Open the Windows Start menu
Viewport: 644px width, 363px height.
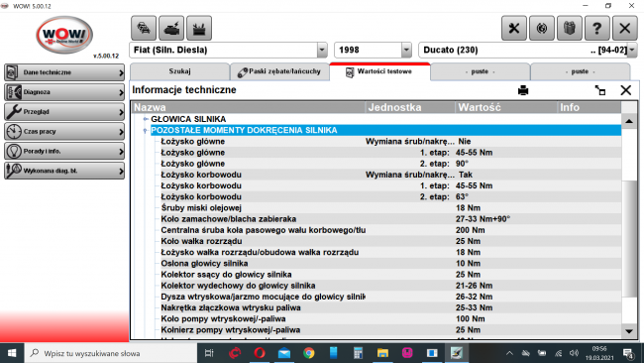coord(12,353)
